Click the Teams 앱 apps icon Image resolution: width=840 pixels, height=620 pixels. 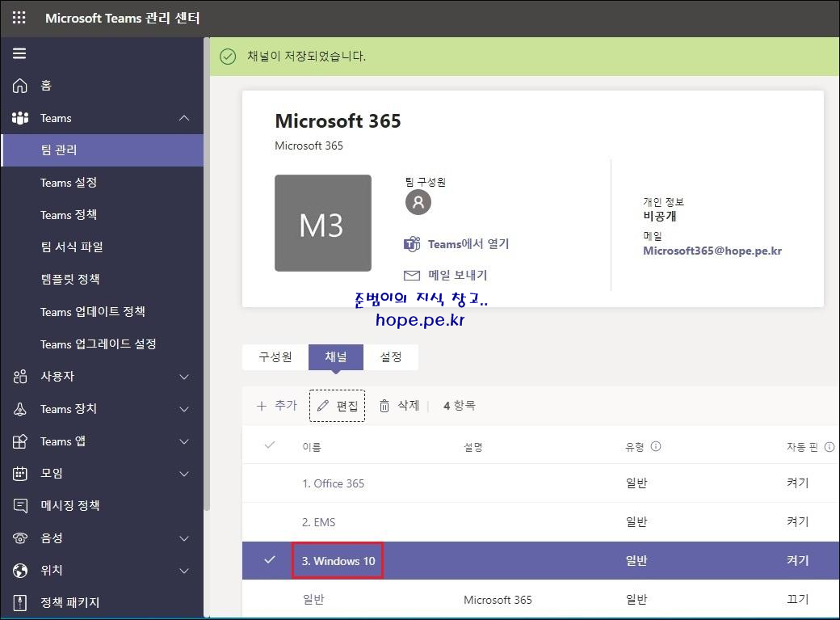(x=20, y=441)
